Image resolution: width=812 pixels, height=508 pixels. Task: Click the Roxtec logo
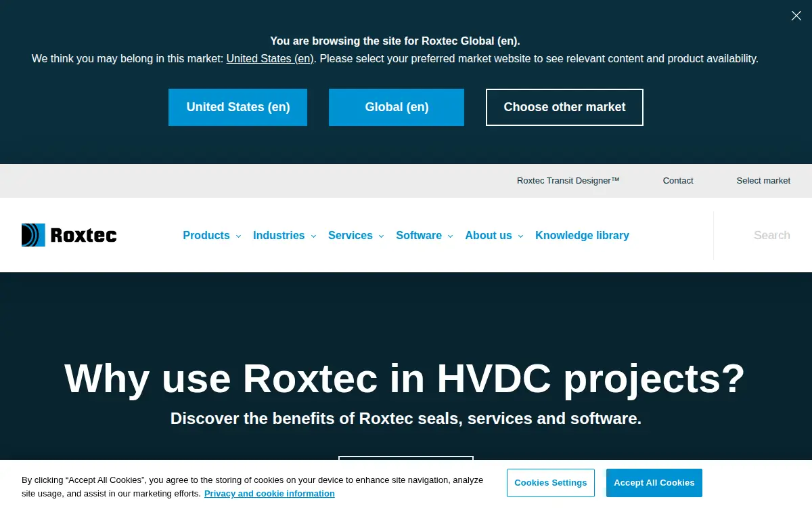click(x=69, y=235)
